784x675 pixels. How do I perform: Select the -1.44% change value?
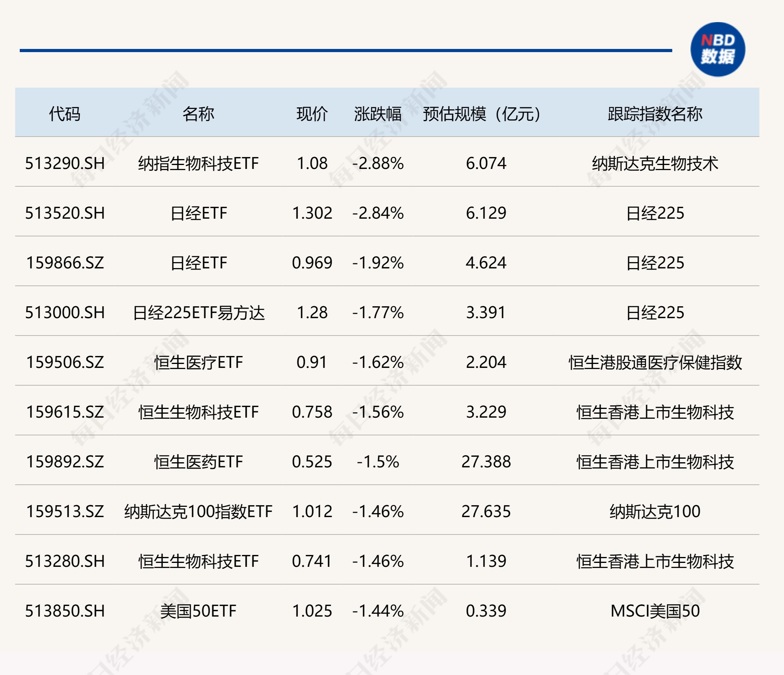pyautogui.click(x=378, y=611)
